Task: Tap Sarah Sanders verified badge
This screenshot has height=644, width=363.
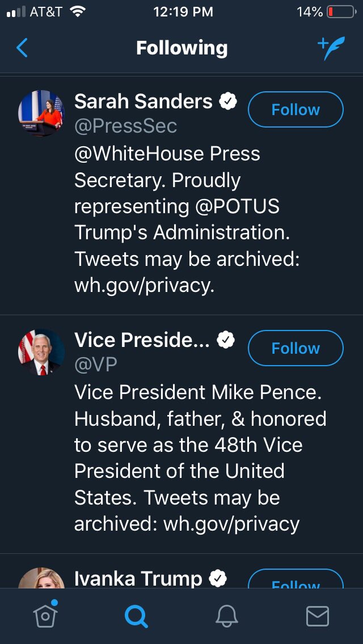Action: tap(228, 102)
